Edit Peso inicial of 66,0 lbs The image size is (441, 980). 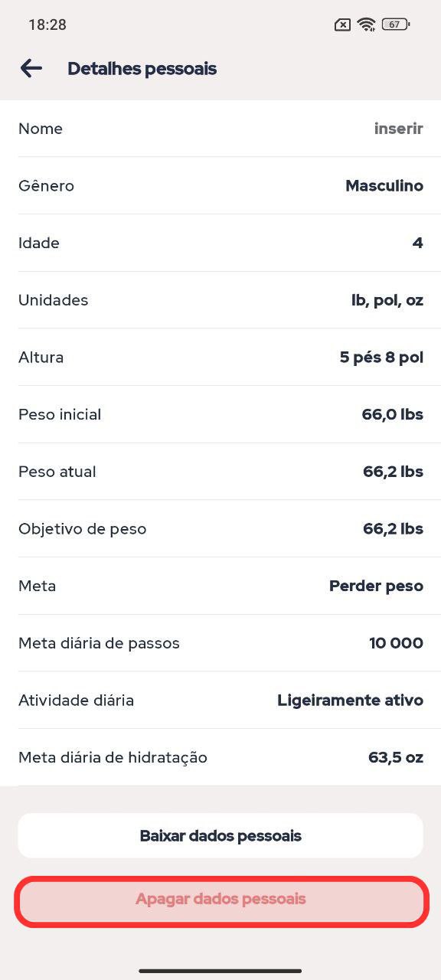click(x=220, y=414)
